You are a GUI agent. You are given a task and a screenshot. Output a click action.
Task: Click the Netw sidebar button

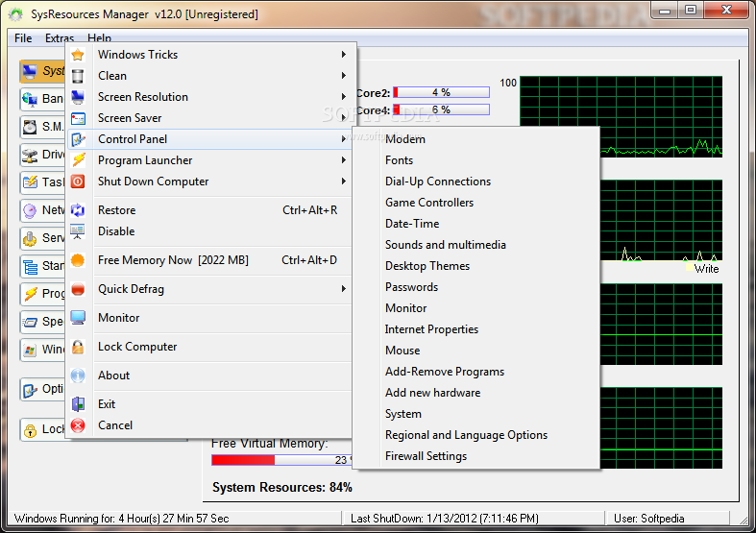pyautogui.click(x=42, y=210)
